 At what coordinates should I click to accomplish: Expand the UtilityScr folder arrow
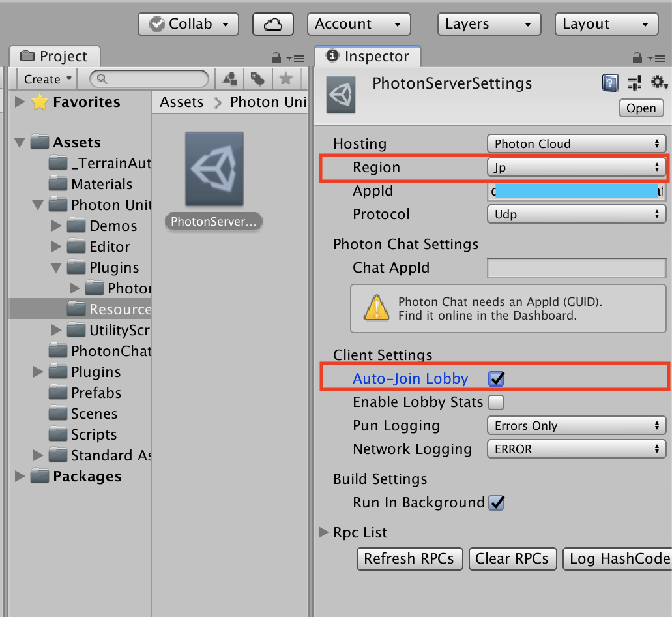click(x=56, y=330)
